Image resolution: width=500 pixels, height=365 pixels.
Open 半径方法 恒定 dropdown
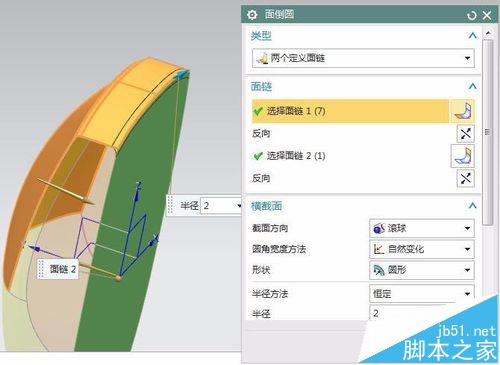(x=422, y=294)
